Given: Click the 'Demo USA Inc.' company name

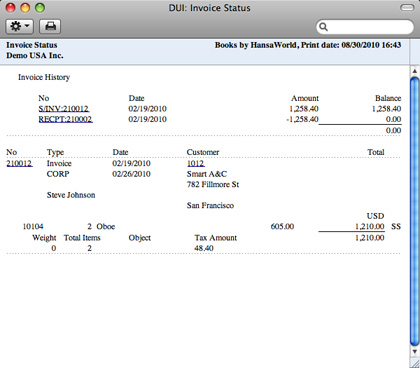Looking at the screenshot, I should (x=35, y=55).
